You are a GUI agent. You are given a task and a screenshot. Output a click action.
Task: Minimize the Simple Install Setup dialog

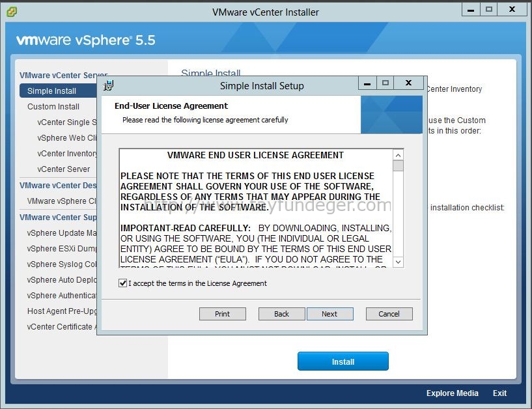point(367,83)
